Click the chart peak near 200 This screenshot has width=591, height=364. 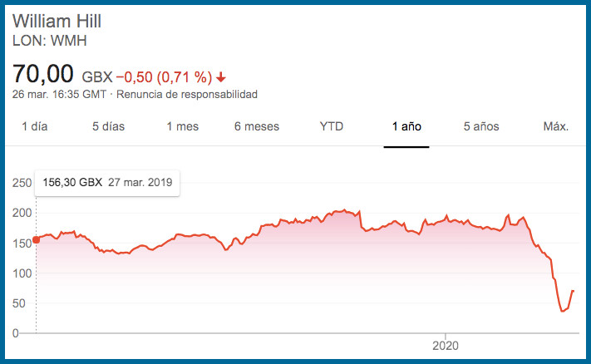pyautogui.click(x=344, y=210)
